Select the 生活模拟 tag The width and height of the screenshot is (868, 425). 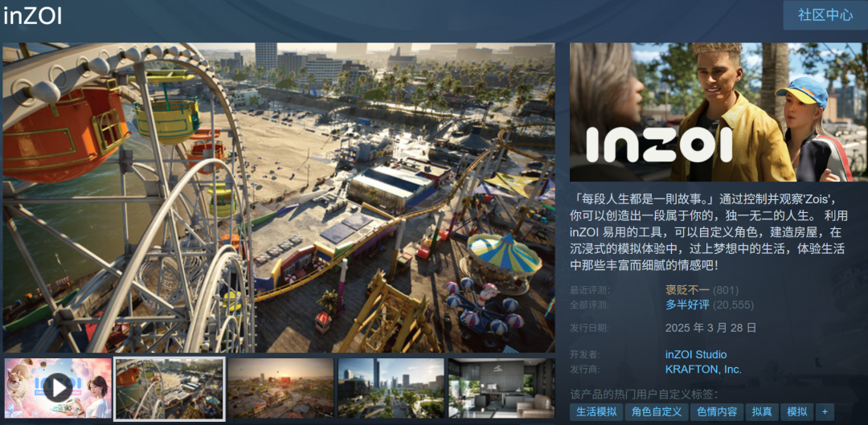click(596, 411)
